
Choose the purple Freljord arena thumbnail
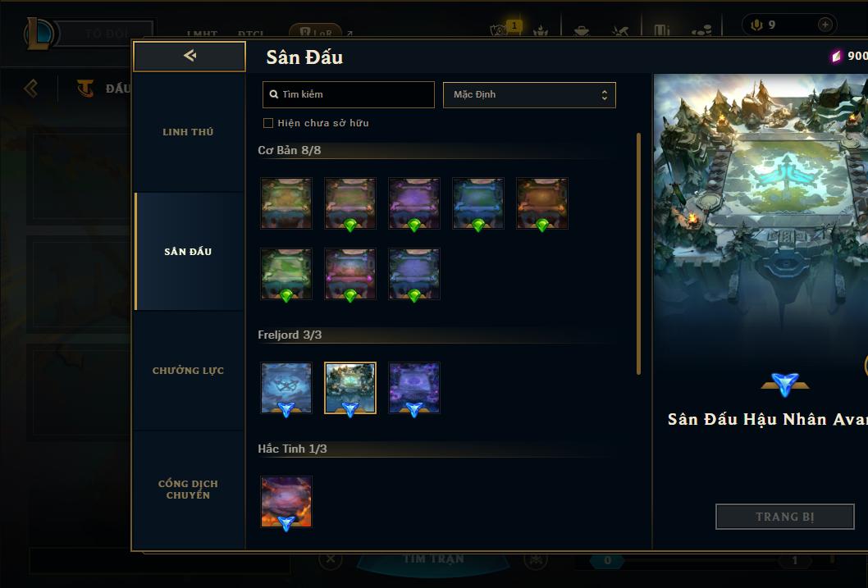(414, 389)
